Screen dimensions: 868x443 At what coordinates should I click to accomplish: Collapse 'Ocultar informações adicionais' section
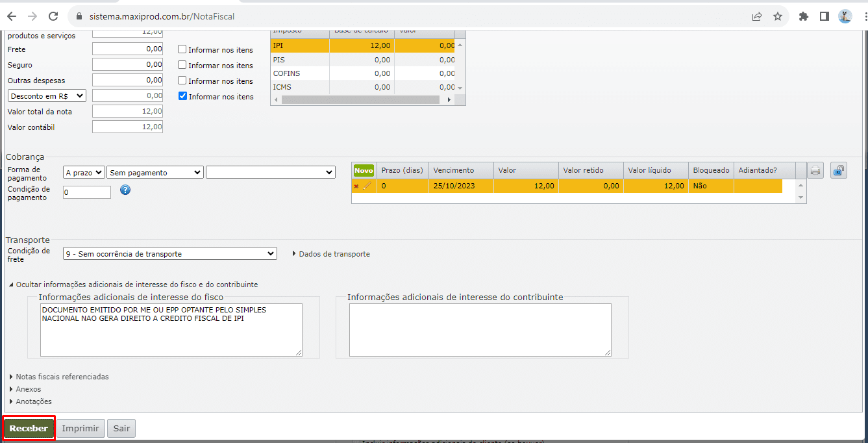pos(133,285)
